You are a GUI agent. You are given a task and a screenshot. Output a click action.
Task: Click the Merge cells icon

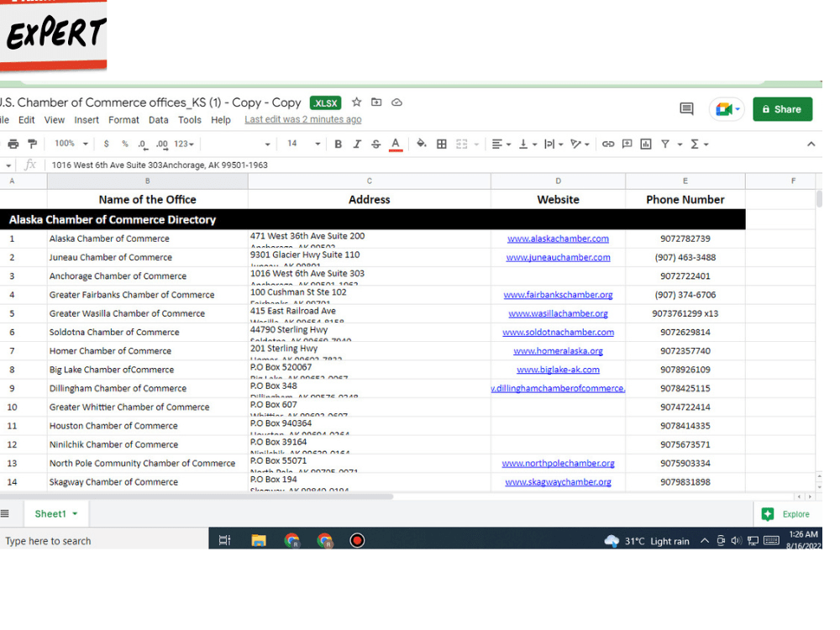(461, 144)
